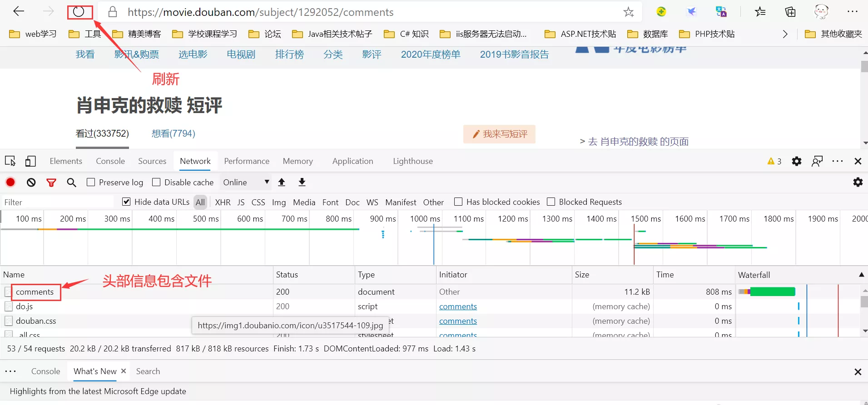Open DevTools customize menu dots
868x405 pixels.
838,161
